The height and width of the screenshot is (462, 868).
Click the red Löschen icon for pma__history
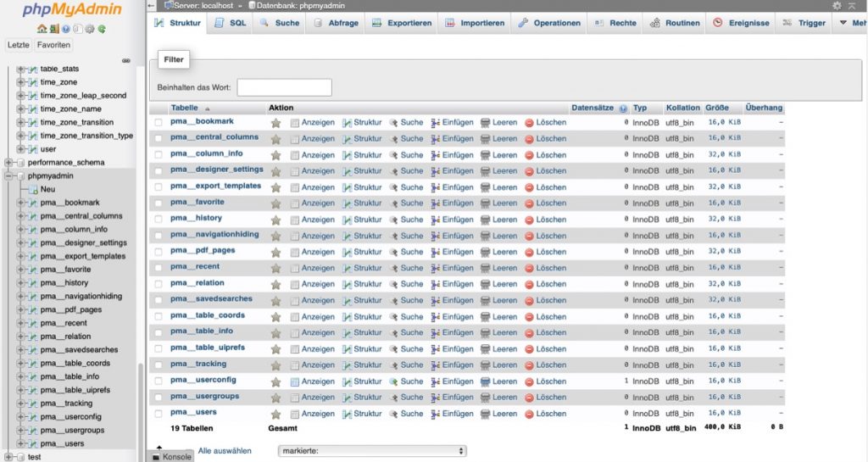(x=529, y=220)
